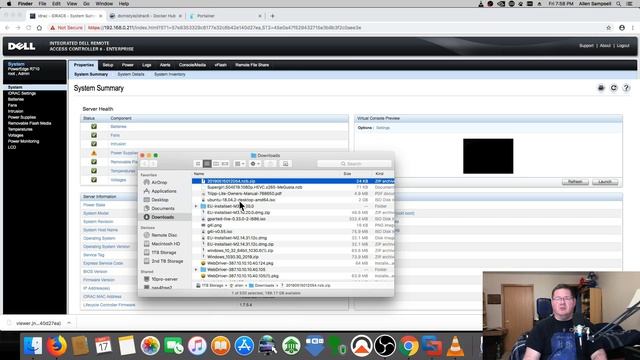Open the Batteries component link
640x360 pixels.
click(x=118, y=127)
